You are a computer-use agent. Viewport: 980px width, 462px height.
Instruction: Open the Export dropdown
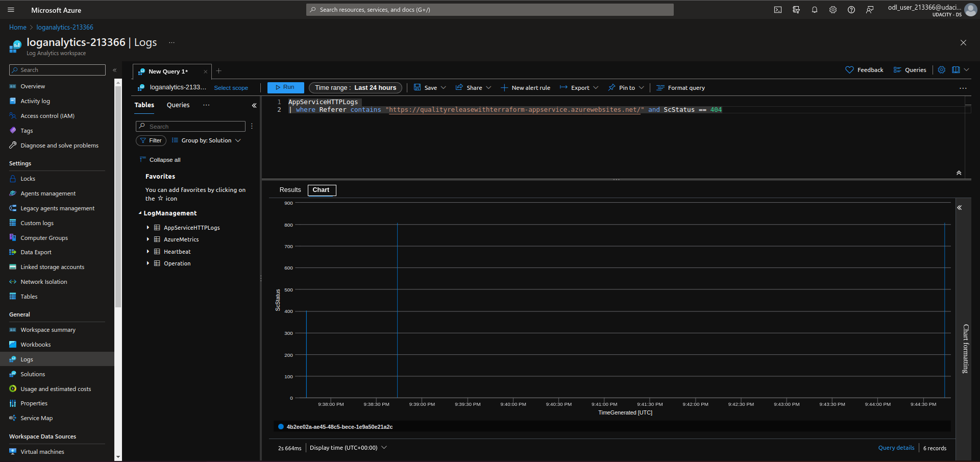[x=579, y=88]
